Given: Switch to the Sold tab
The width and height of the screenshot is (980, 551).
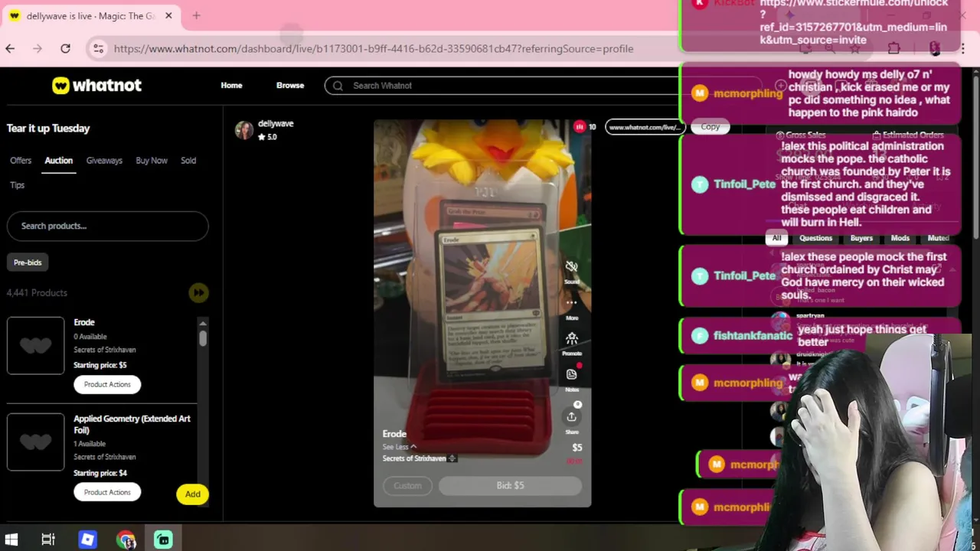Looking at the screenshot, I should [x=188, y=161].
